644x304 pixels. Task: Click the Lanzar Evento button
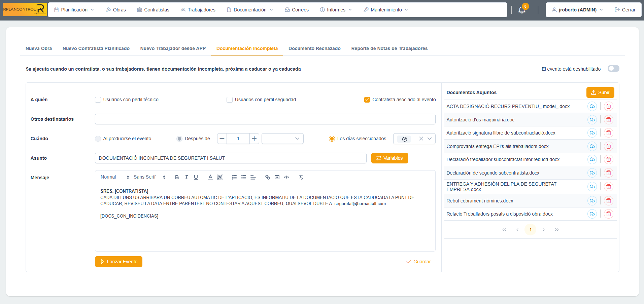(118, 262)
